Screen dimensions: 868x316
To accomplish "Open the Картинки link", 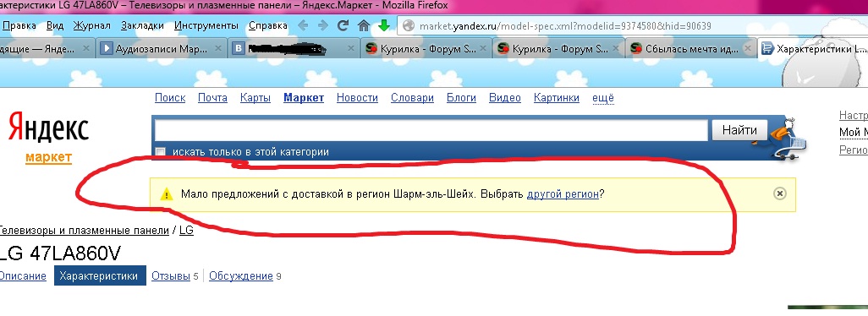I will (x=557, y=98).
